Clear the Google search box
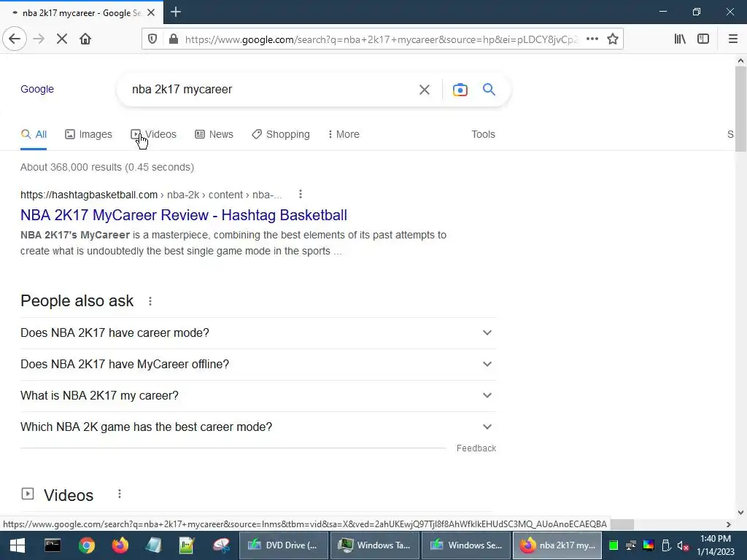Image resolution: width=747 pixels, height=560 pixels. [x=425, y=90]
